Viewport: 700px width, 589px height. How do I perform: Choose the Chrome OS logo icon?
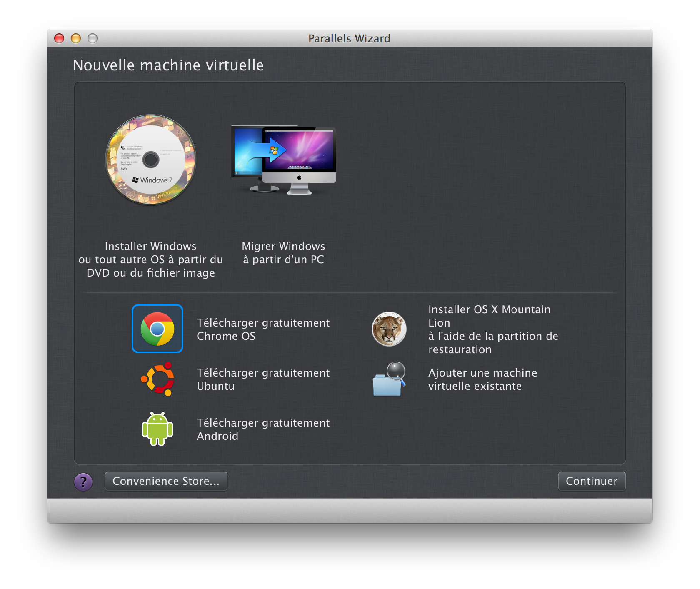coord(157,329)
